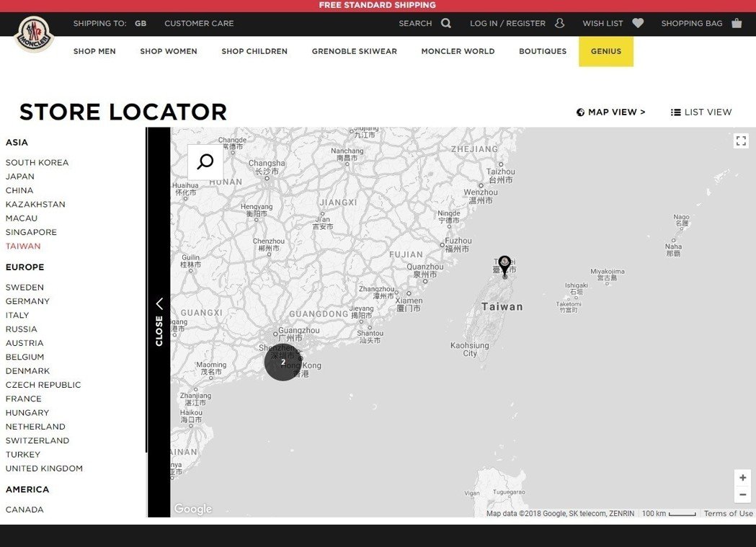Zoom out the map with minus button
Screen dimensions: 756x547
(x=742, y=494)
